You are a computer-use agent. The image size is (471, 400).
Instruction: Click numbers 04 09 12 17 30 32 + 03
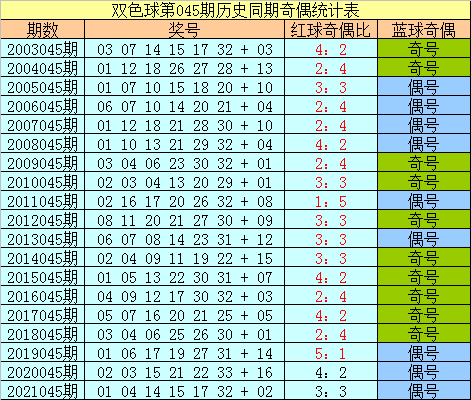[185, 296]
